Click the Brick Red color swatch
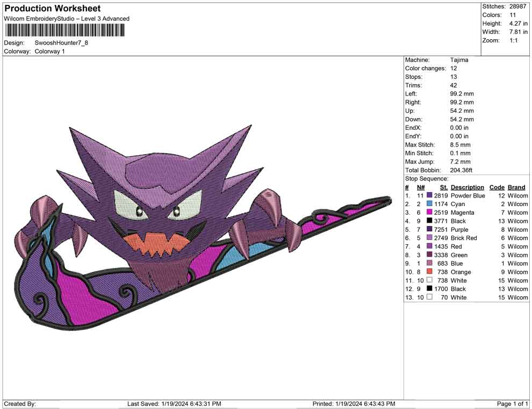Screen dimensions: 532x409 [x=429, y=238]
